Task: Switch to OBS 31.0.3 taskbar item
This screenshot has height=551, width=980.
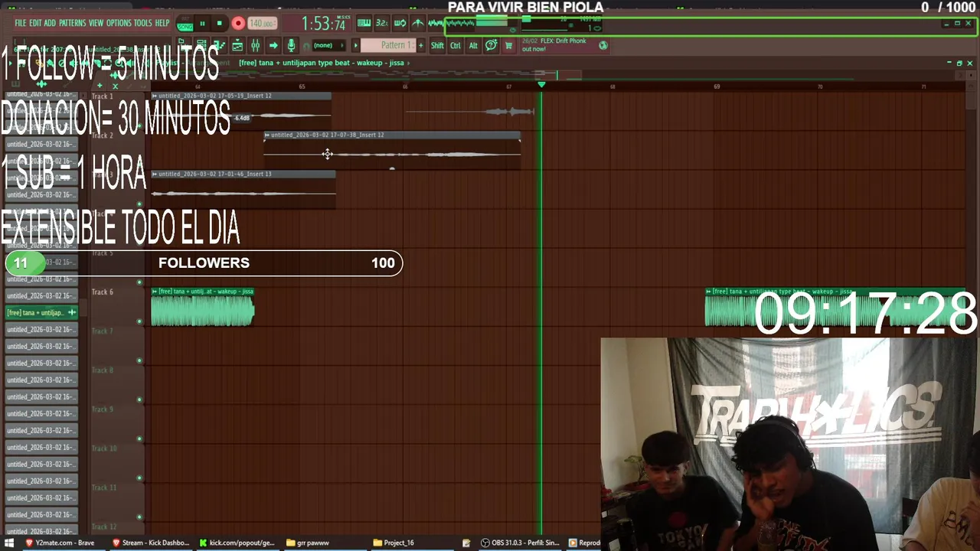Action: tap(520, 543)
